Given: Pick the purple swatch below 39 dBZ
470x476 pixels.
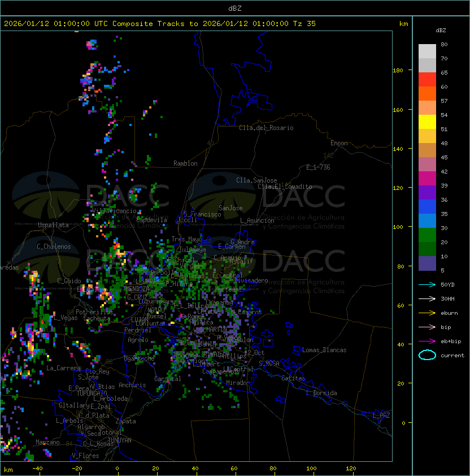Looking at the screenshot, I should (x=427, y=192).
